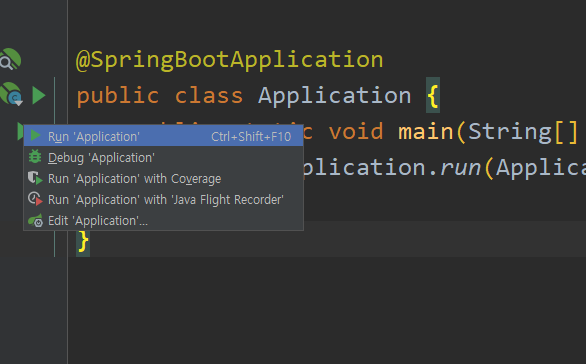Click the 'void' keyword
Image resolution: width=586 pixels, height=364 pixels.
pos(356,132)
